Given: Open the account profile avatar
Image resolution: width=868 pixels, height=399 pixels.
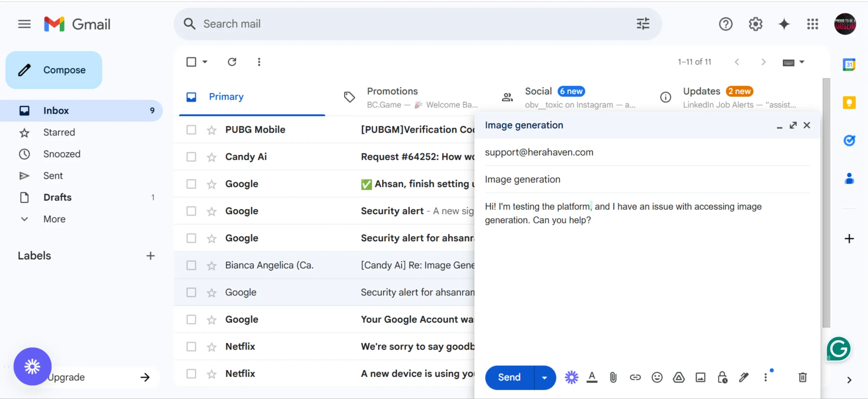Looking at the screenshot, I should pyautogui.click(x=845, y=24).
